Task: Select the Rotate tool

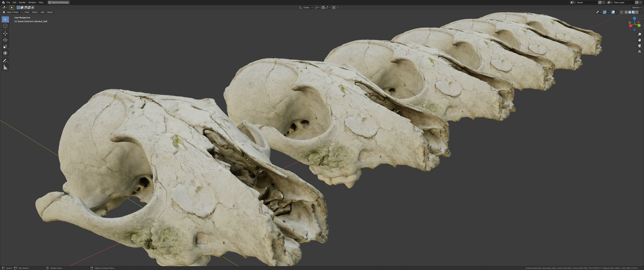Action: [x=5, y=40]
